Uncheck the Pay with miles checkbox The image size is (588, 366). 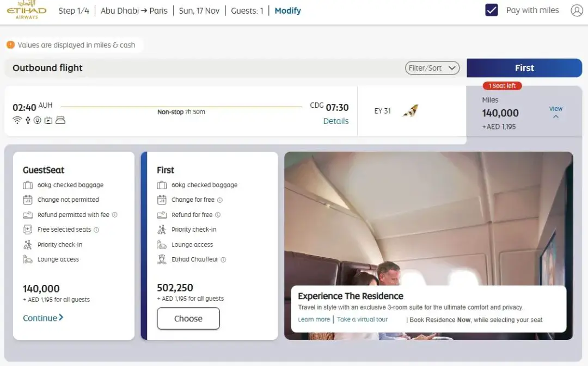click(x=491, y=10)
